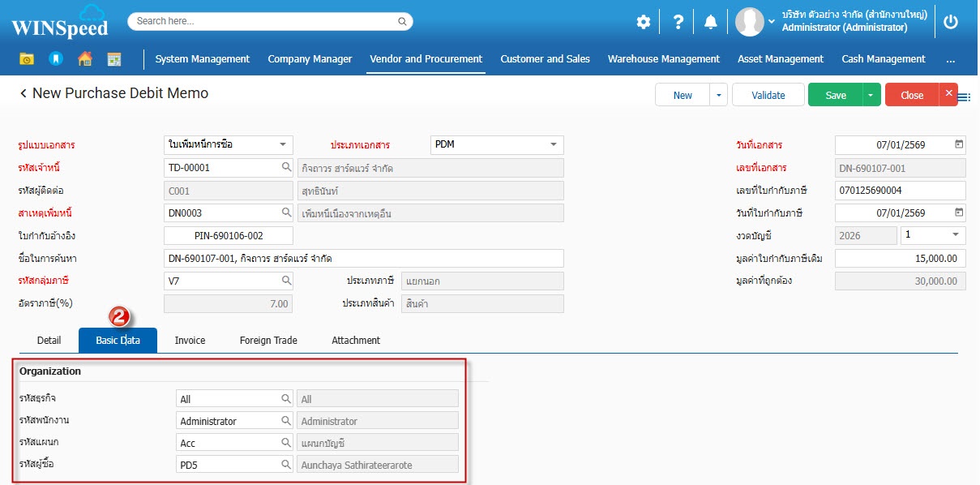Go to home icon in toolbar
Image resolution: width=980 pixels, height=485 pixels.
pyautogui.click(x=84, y=59)
